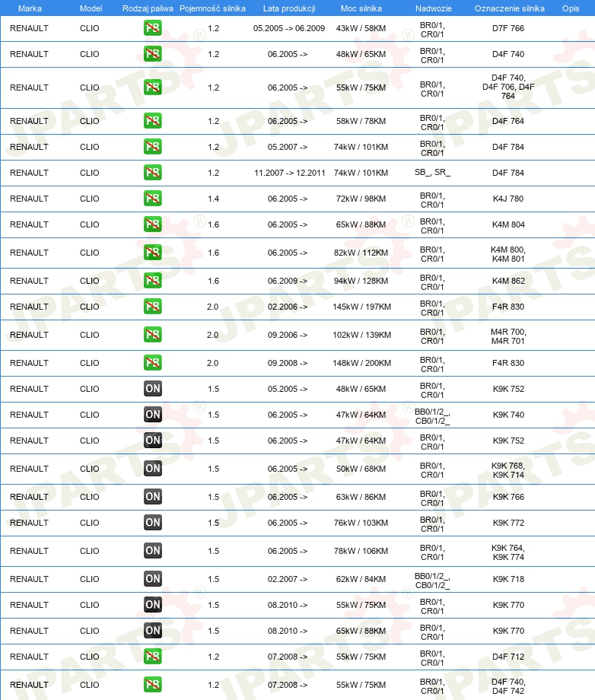The height and width of the screenshot is (700, 595).
Task: Select engine code K4M 862
Action: point(508,281)
